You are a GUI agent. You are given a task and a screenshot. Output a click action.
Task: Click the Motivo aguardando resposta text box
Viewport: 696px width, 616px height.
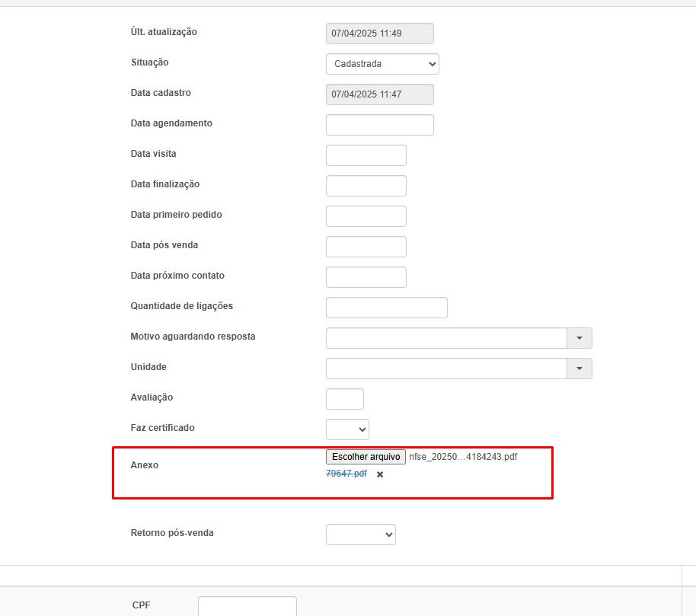pos(446,338)
